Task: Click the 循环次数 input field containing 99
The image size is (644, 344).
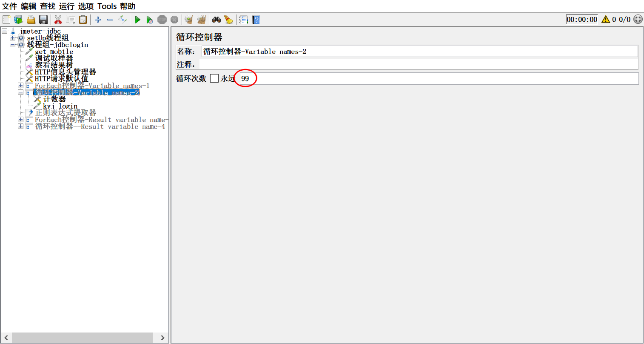Action: click(438, 79)
